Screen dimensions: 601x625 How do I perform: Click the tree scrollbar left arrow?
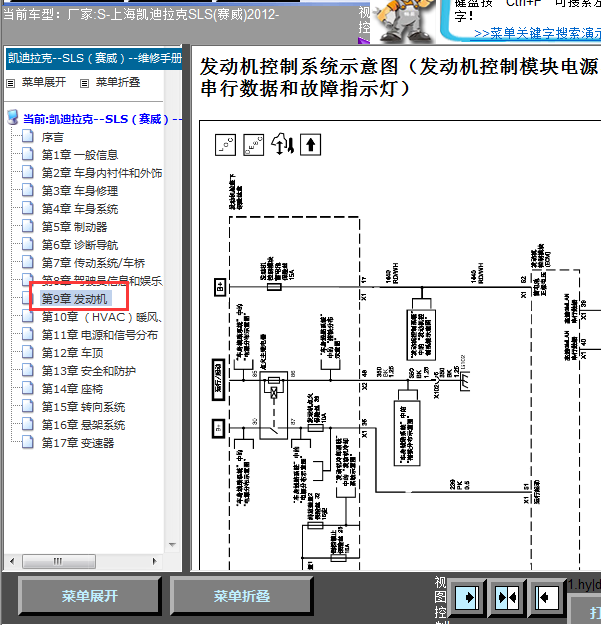[x=12, y=561]
